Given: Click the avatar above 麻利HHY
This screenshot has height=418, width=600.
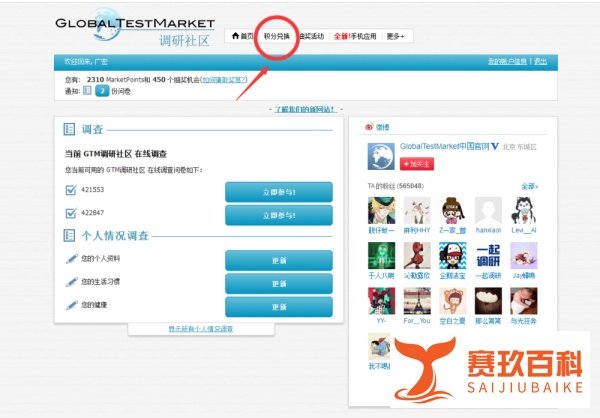Looking at the screenshot, I should point(417,211).
